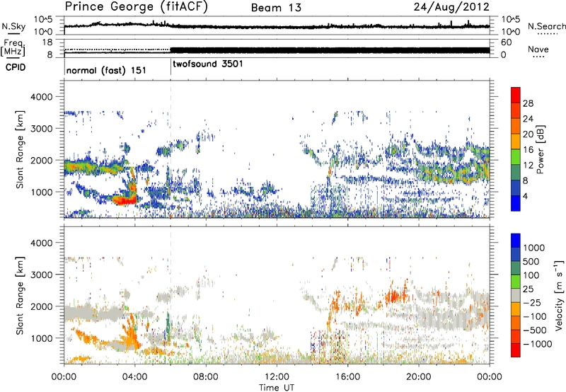The height and width of the screenshot is (392, 566).
Task: Click the '4' tick on Power color bar
Action: coord(525,197)
